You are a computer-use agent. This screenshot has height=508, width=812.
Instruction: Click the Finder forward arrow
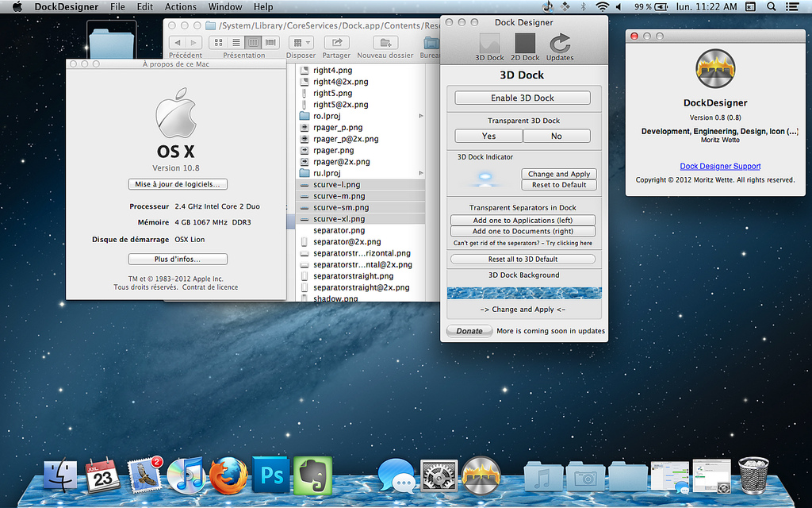(x=193, y=43)
